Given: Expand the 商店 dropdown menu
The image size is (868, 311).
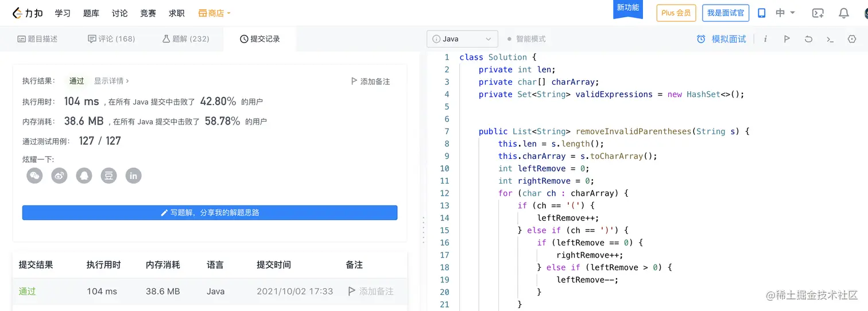Looking at the screenshot, I should pos(214,13).
